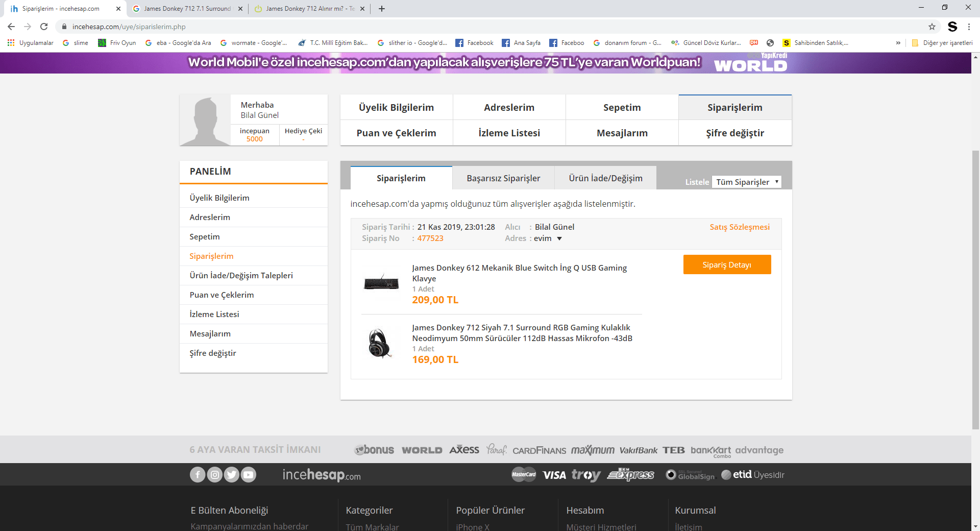Open the Chrome three-dot menu
Viewport: 980px width, 531px height.
[x=969, y=27]
